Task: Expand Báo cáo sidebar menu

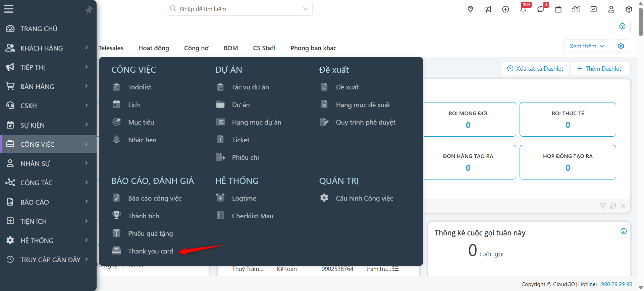Action: [x=48, y=202]
